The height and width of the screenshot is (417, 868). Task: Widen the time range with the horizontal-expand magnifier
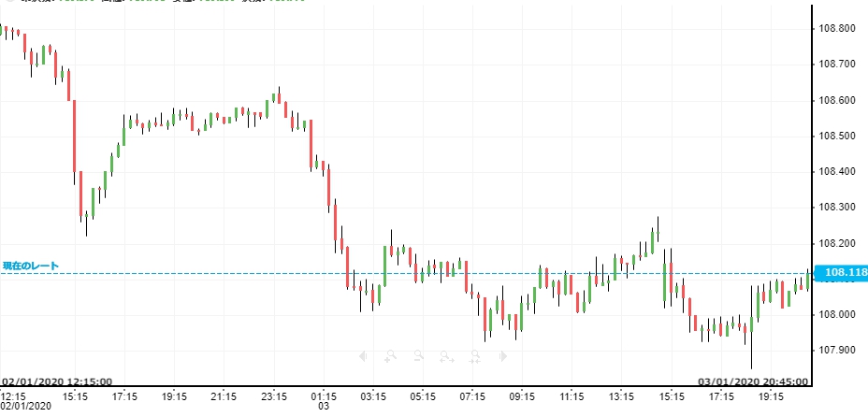[447, 355]
